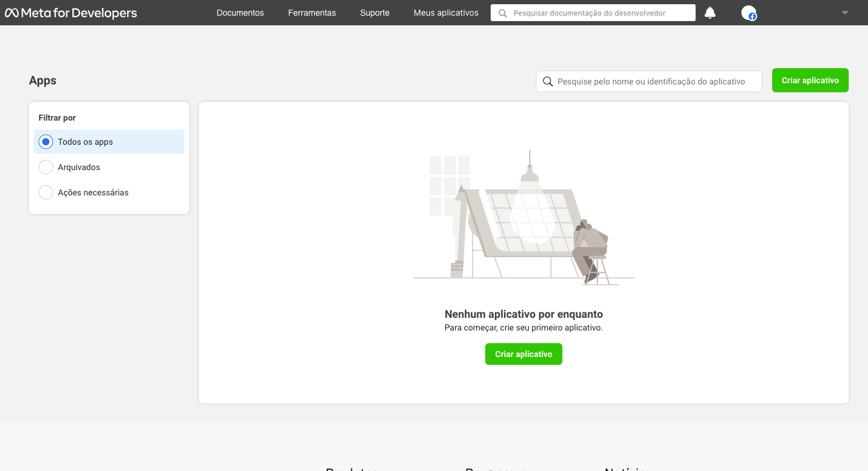Go to Suporte in the top navigation

pos(374,13)
